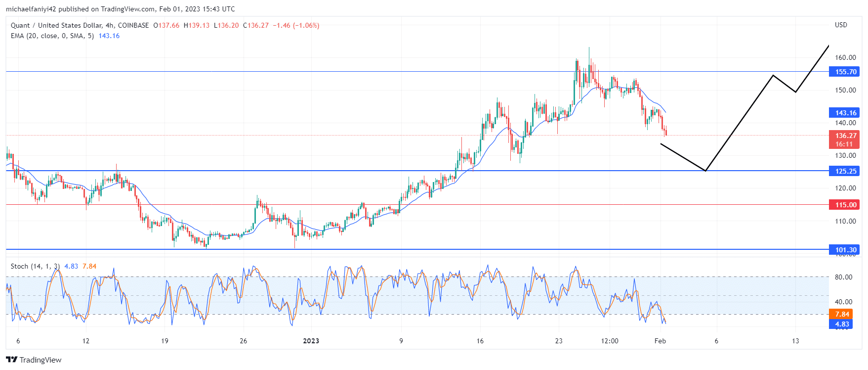Click the 150.00 price axis tick

(x=845, y=90)
